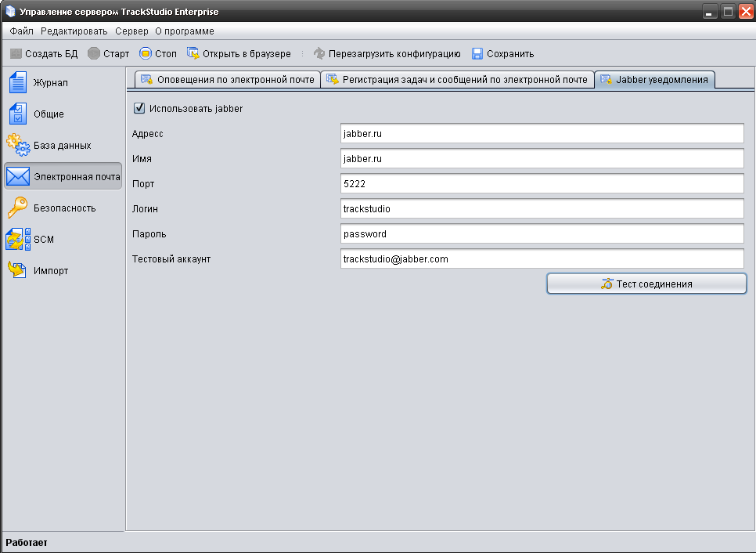
Task: Open server in browser via Открыть в браузере
Action: coord(193,54)
